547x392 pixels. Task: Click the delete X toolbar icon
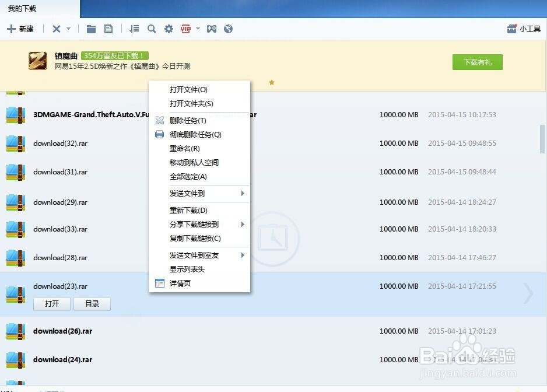[x=56, y=29]
